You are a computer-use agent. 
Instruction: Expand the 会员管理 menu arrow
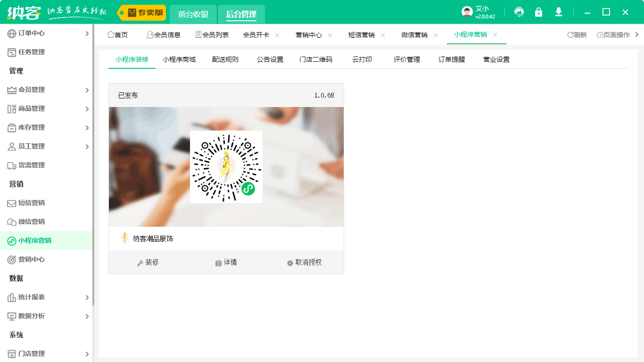tap(87, 90)
